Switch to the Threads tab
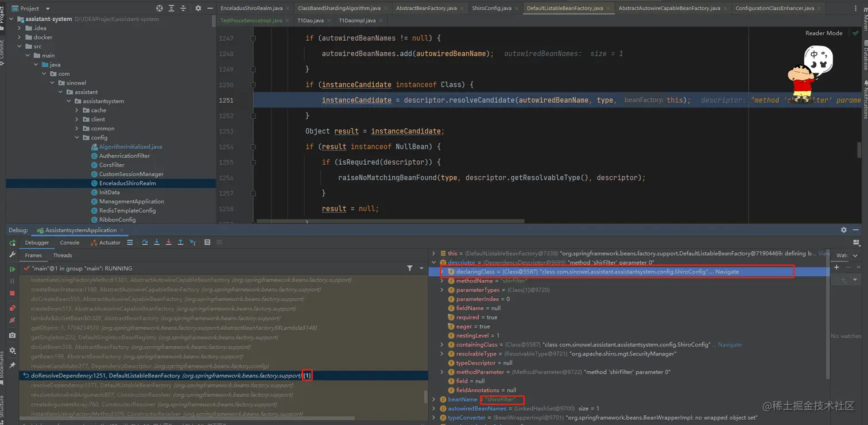Screen dimensions: 868x425 (x=63, y=256)
